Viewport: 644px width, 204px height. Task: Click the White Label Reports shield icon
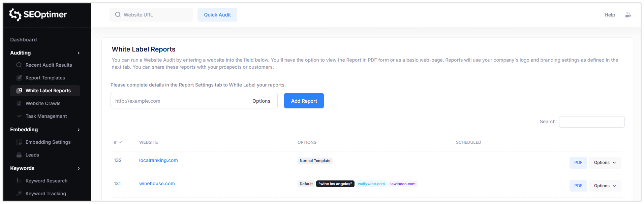click(x=19, y=91)
